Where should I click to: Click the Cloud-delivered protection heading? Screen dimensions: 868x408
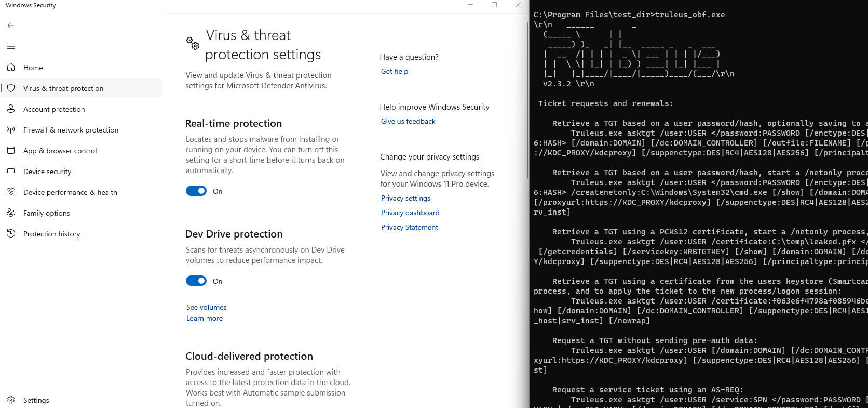pyautogui.click(x=249, y=356)
